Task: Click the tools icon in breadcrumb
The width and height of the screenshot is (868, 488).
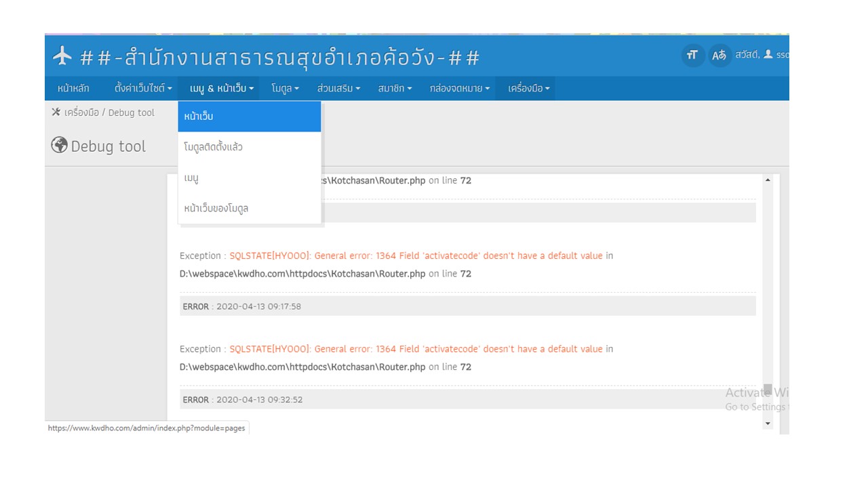Action: point(56,113)
